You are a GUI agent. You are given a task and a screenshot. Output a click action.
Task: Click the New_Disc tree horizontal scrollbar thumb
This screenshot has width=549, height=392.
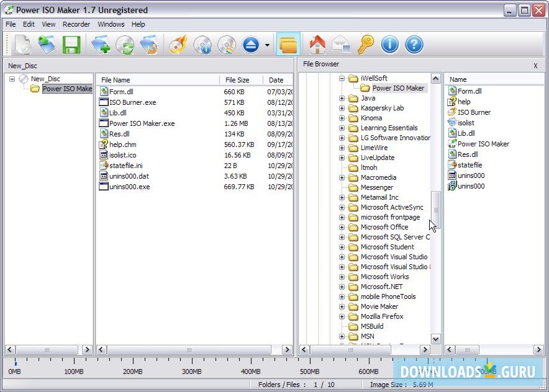tap(47, 349)
